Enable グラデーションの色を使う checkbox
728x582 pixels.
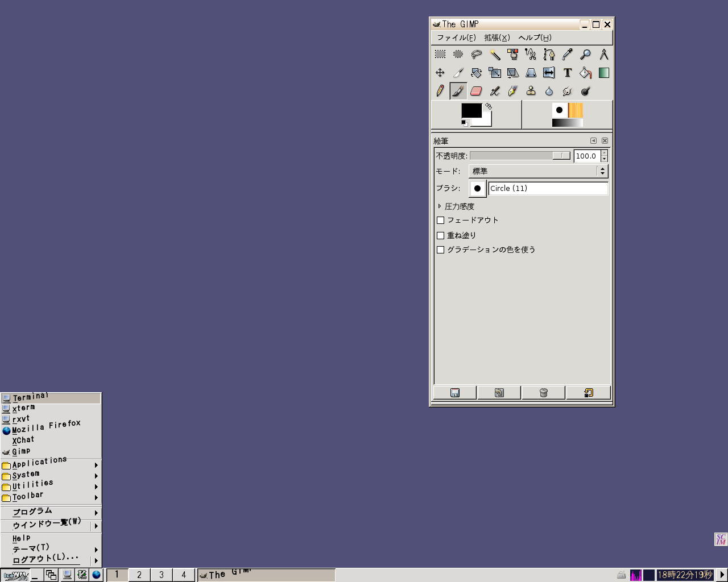click(440, 250)
